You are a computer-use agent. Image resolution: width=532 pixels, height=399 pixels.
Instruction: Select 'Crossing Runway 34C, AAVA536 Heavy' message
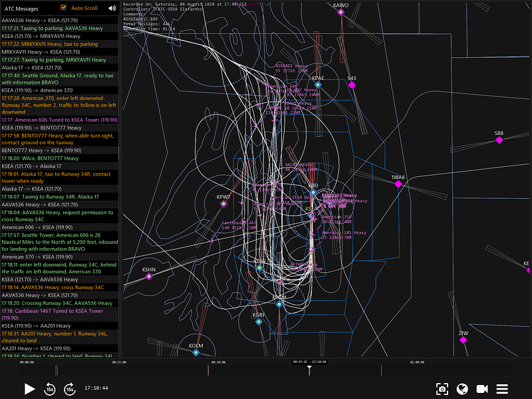pos(60,303)
